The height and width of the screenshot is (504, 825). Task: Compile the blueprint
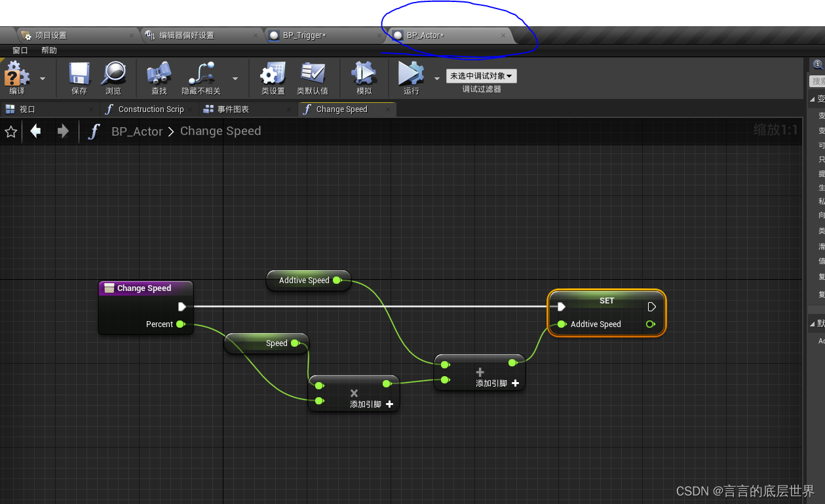16,77
